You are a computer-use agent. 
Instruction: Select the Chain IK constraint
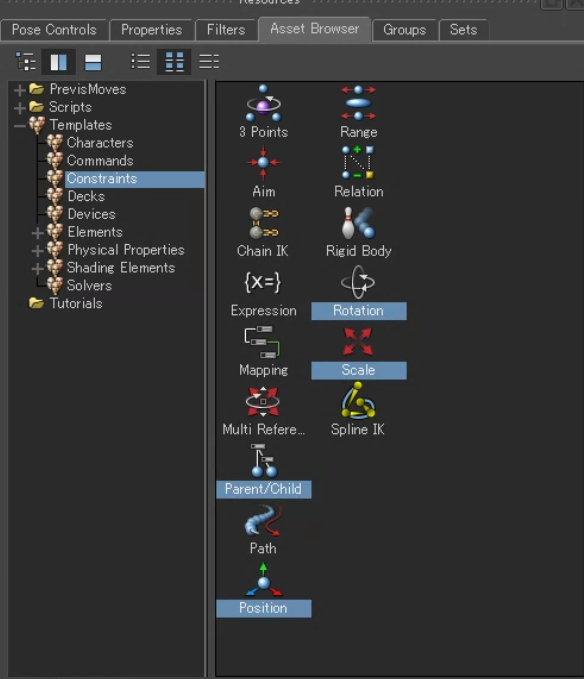(x=263, y=223)
